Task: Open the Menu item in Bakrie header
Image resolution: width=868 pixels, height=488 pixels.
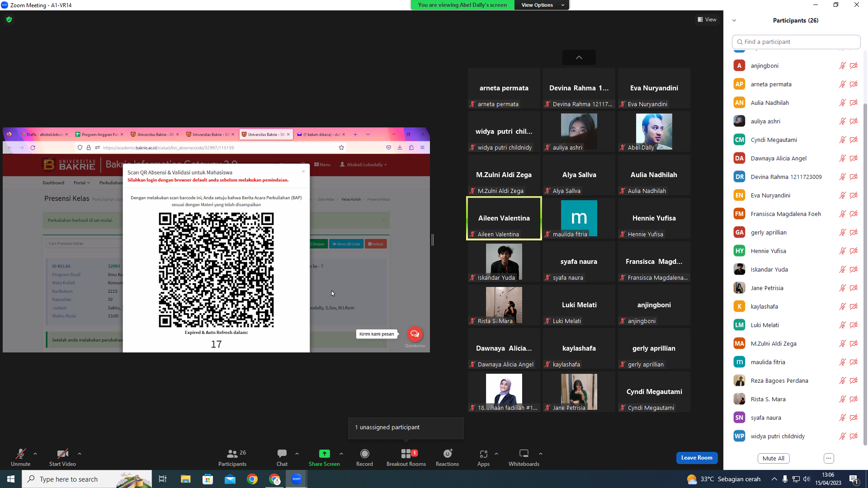Action: [322, 165]
